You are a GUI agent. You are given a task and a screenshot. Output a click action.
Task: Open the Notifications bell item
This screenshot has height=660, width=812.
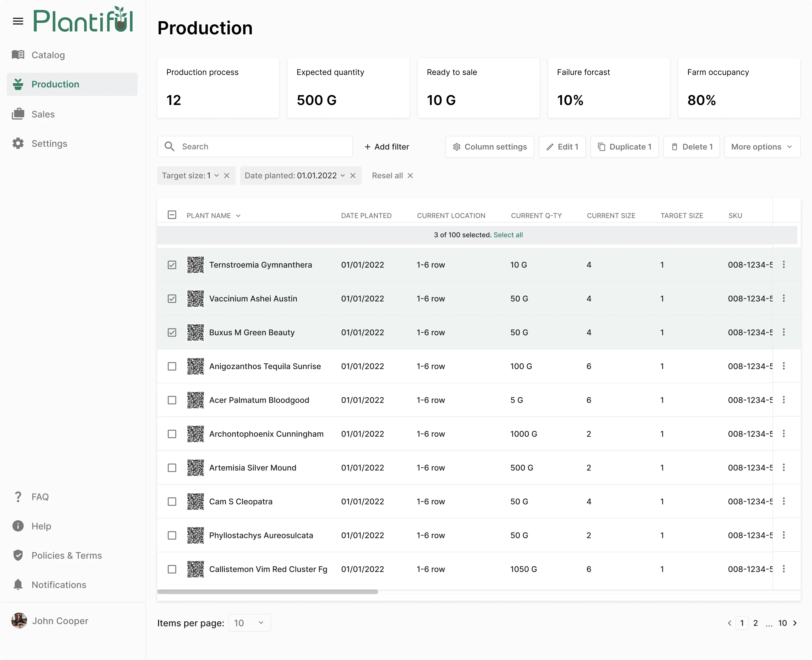pyautogui.click(x=59, y=584)
